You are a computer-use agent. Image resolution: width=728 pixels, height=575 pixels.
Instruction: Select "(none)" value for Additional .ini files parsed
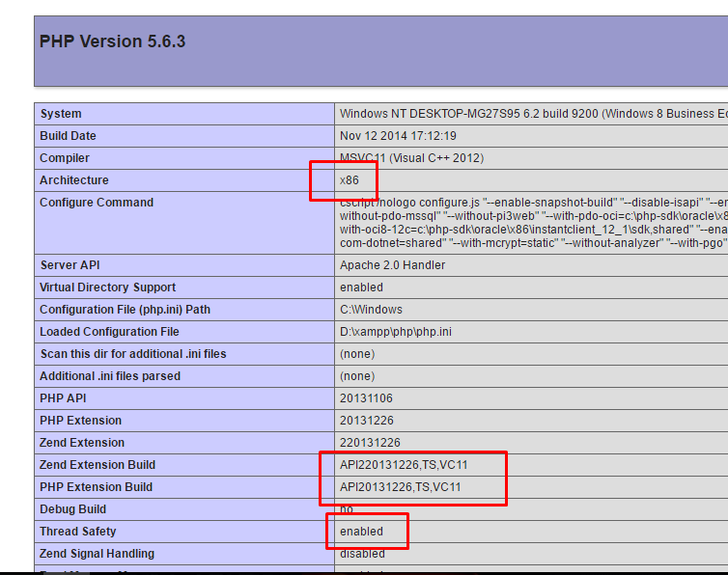[x=357, y=376]
